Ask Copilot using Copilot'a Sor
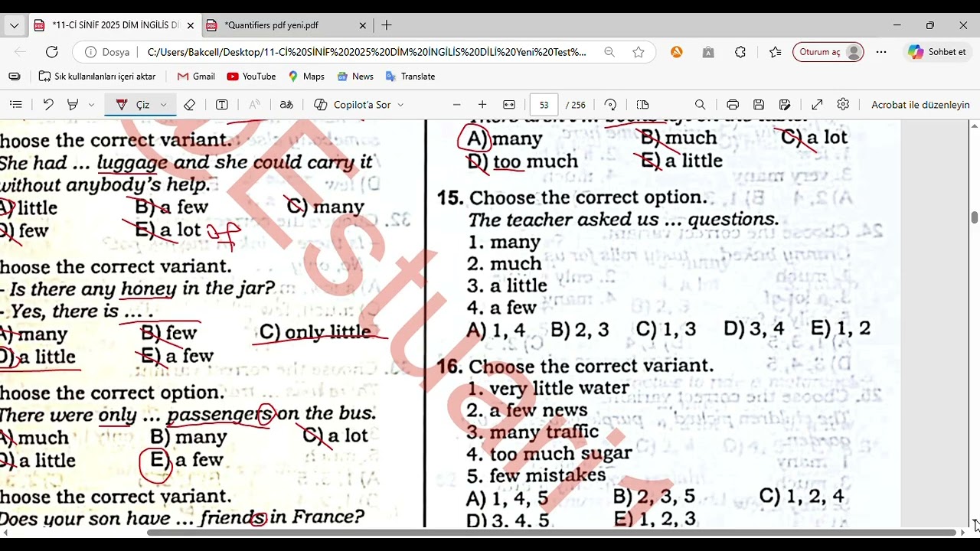This screenshot has height=551, width=980. click(x=352, y=105)
